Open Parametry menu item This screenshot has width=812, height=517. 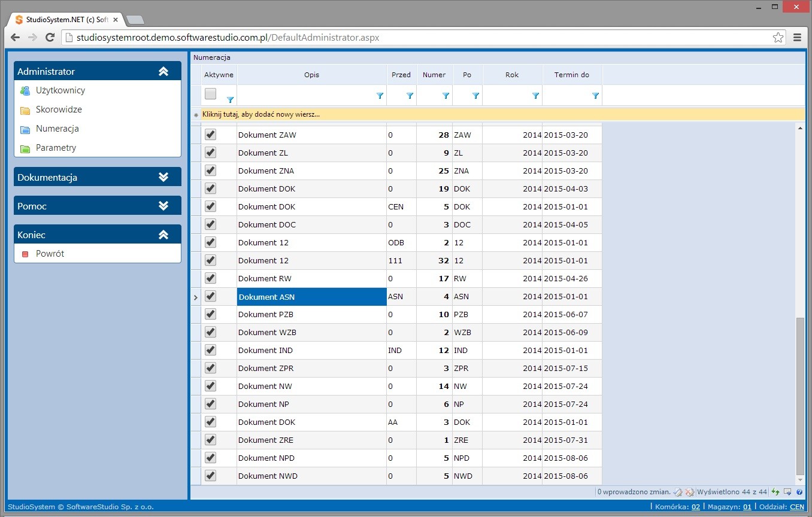coord(56,148)
